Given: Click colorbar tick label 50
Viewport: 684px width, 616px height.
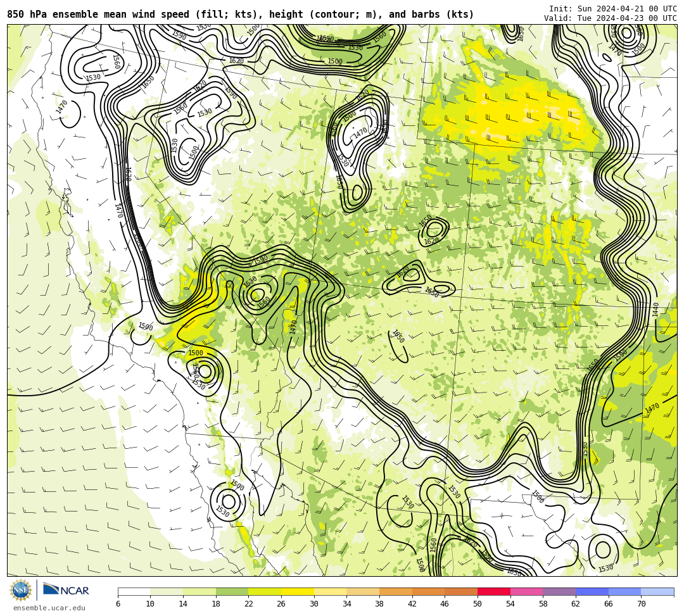Looking at the screenshot, I should tap(478, 604).
